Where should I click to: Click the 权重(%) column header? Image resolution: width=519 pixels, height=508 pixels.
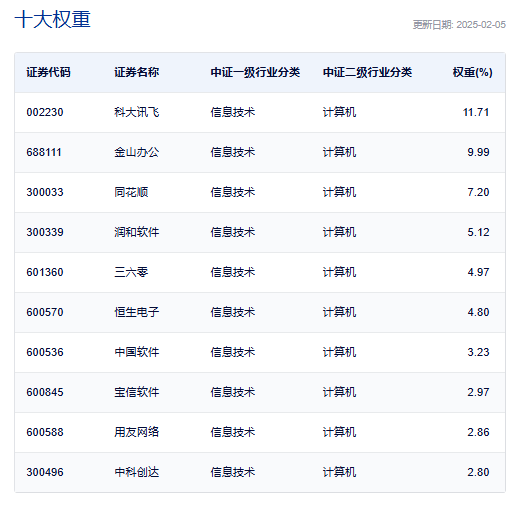click(472, 72)
